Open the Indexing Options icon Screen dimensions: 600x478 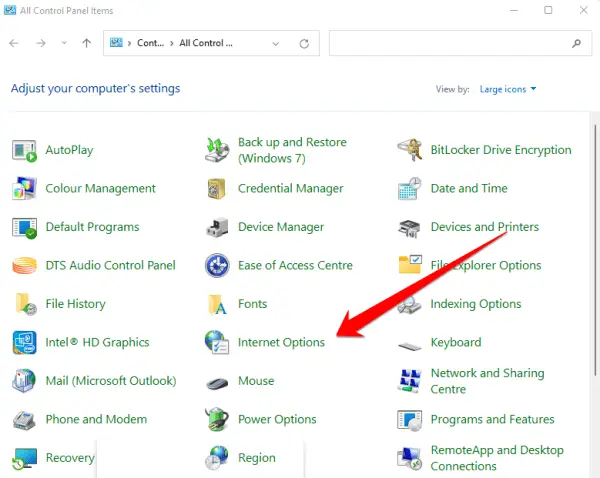coord(409,305)
